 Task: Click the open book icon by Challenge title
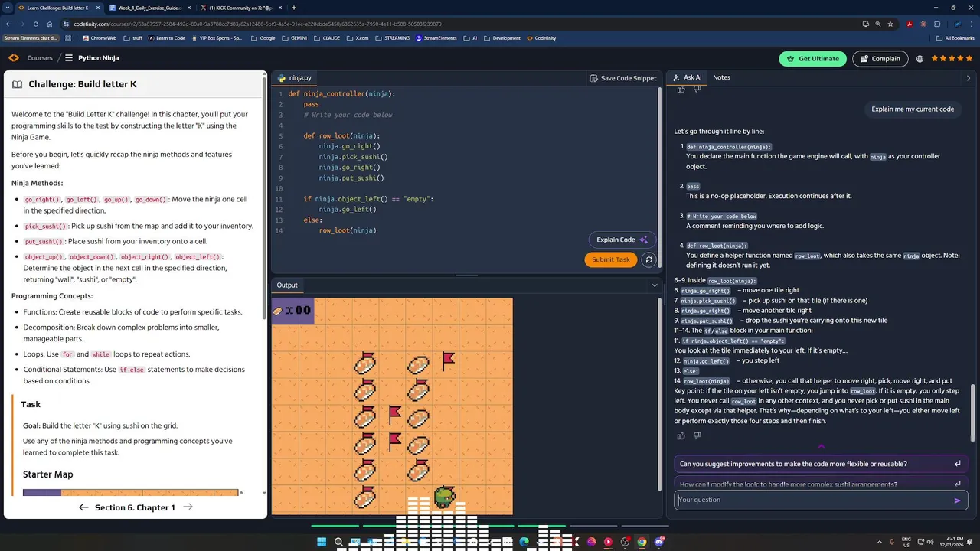[17, 85]
